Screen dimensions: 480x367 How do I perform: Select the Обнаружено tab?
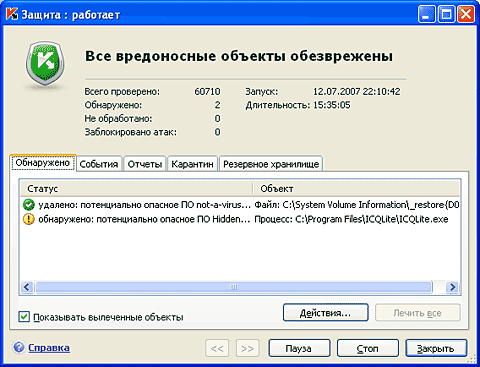tap(43, 163)
